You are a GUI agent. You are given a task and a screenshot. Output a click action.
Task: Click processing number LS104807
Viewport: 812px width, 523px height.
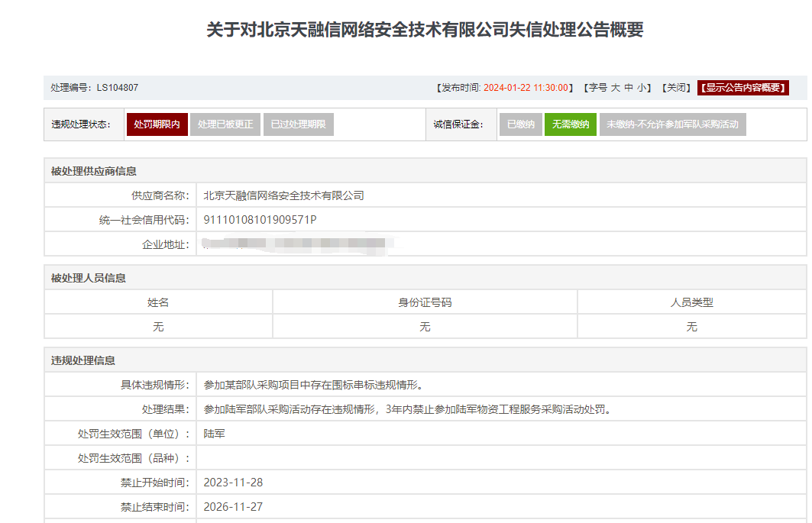pyautogui.click(x=118, y=88)
